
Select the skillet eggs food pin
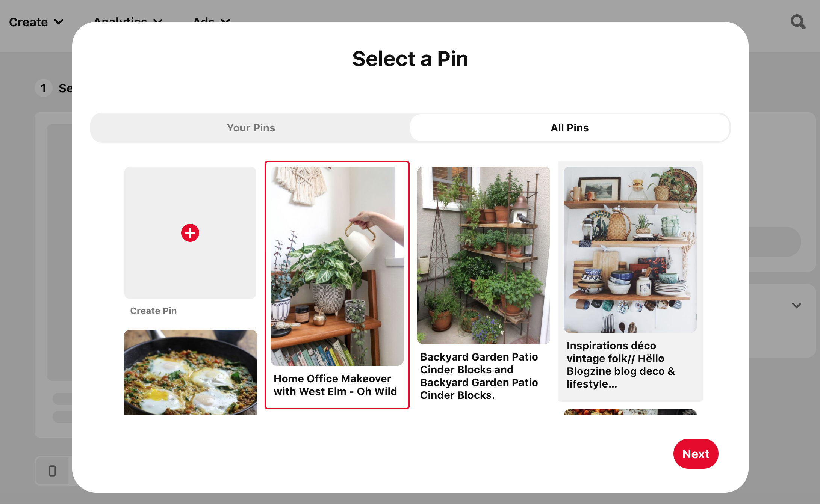(x=191, y=372)
